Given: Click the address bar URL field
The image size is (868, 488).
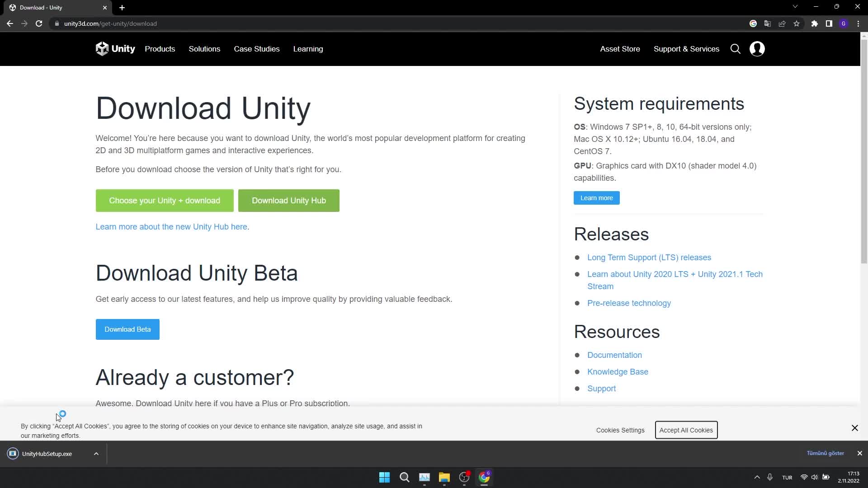Looking at the screenshot, I should 398,23.
